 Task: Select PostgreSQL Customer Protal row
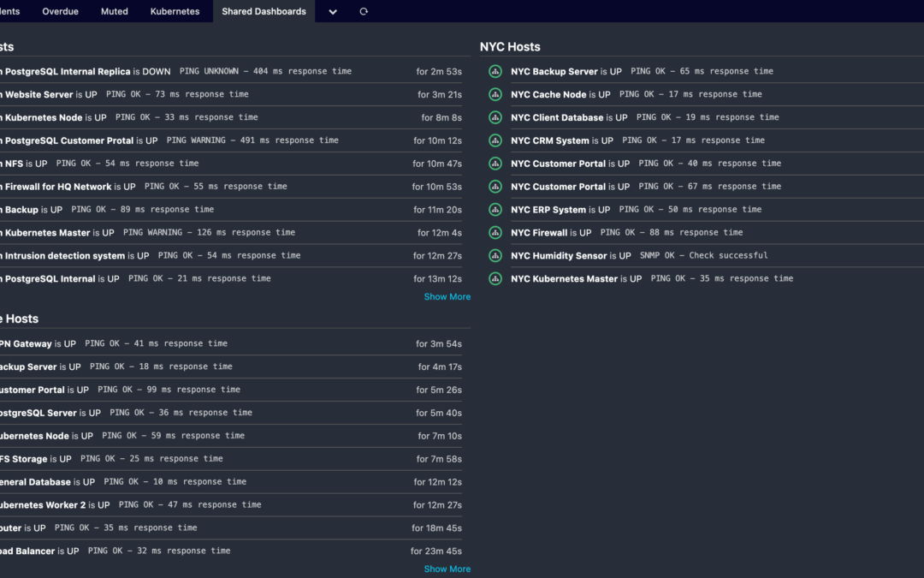click(x=231, y=140)
